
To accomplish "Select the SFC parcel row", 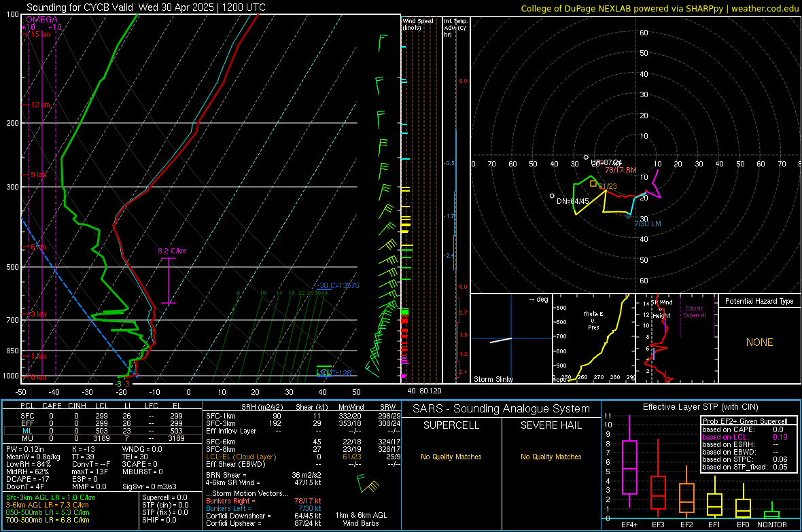I will tap(101, 416).
